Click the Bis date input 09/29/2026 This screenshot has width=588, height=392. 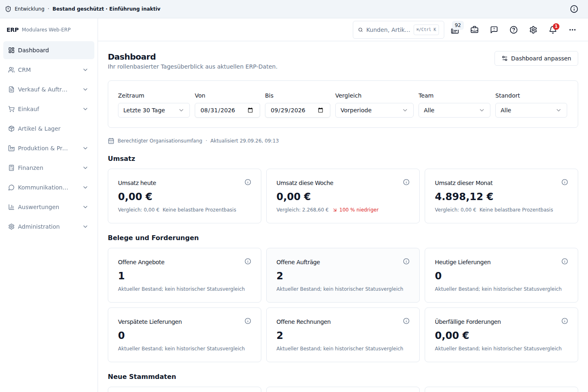tap(298, 110)
